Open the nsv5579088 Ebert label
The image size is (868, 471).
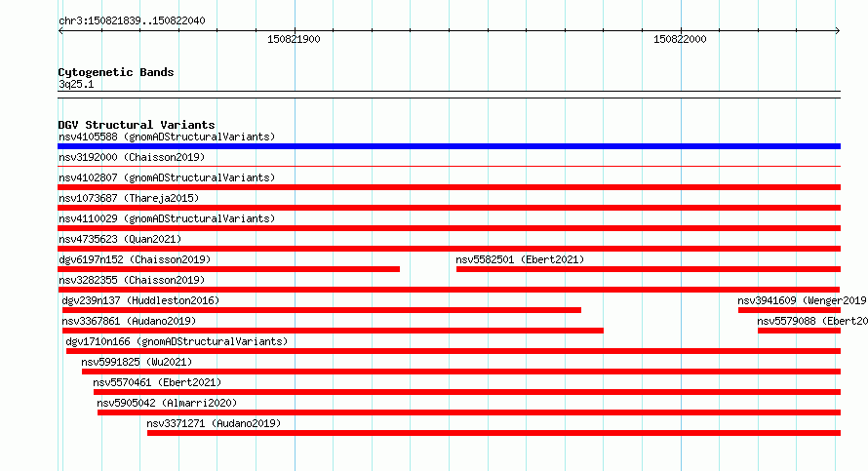[x=812, y=321]
